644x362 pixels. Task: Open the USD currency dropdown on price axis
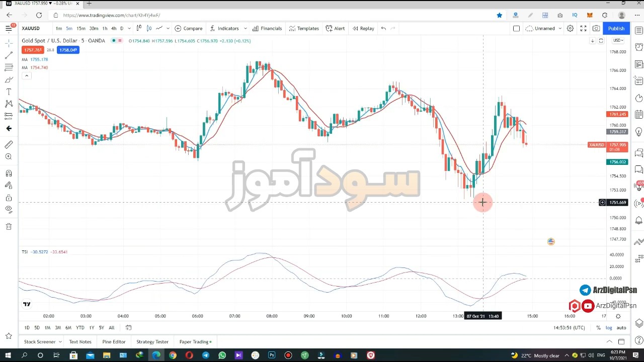click(618, 40)
